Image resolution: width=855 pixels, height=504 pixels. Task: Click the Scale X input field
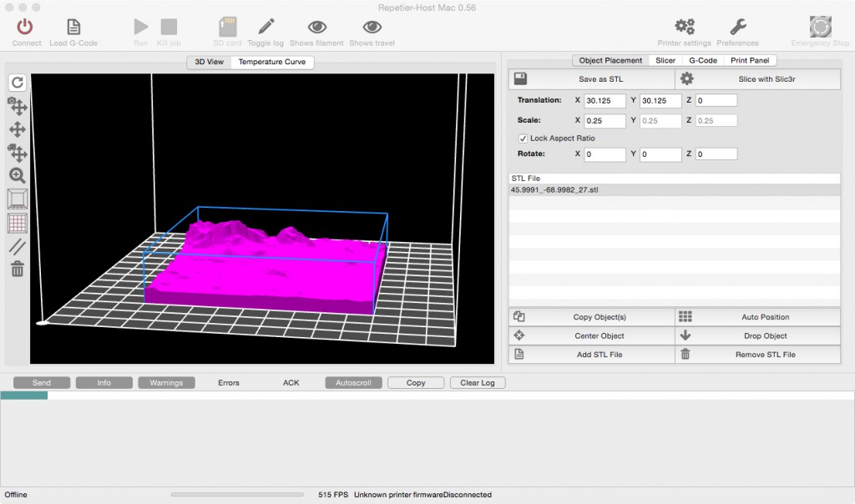[605, 120]
